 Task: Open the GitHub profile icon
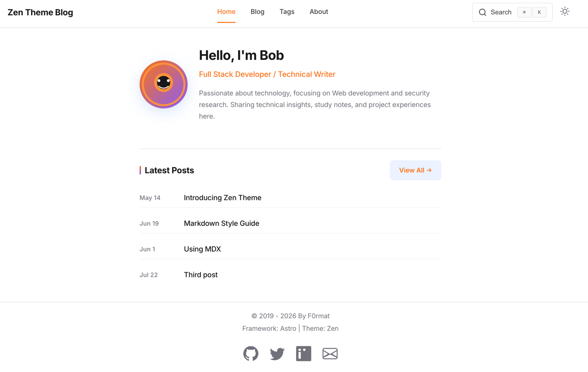click(x=251, y=353)
